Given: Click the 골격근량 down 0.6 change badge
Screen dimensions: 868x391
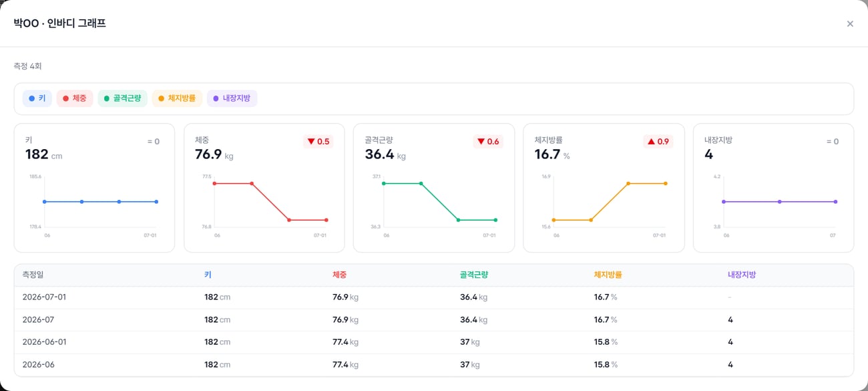Looking at the screenshot, I should pos(488,141).
